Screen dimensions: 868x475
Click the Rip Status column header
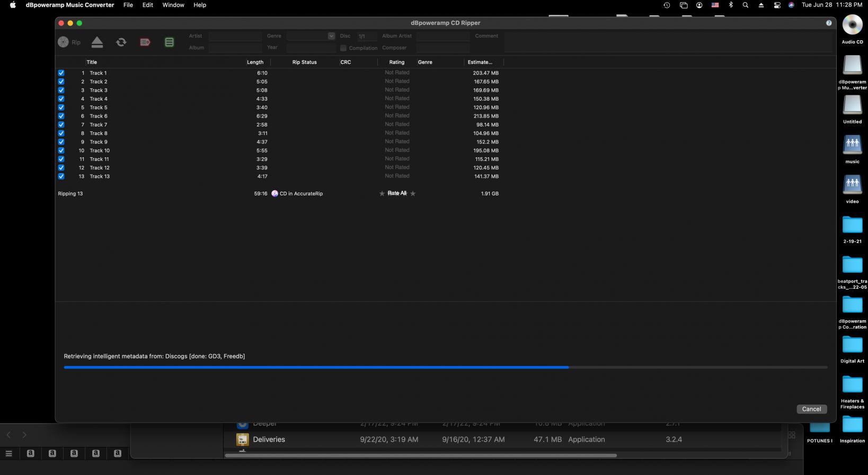click(305, 62)
